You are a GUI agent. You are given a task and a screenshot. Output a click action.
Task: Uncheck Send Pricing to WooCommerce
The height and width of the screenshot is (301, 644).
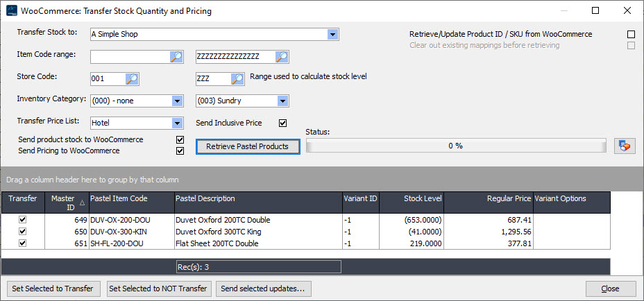click(x=180, y=151)
